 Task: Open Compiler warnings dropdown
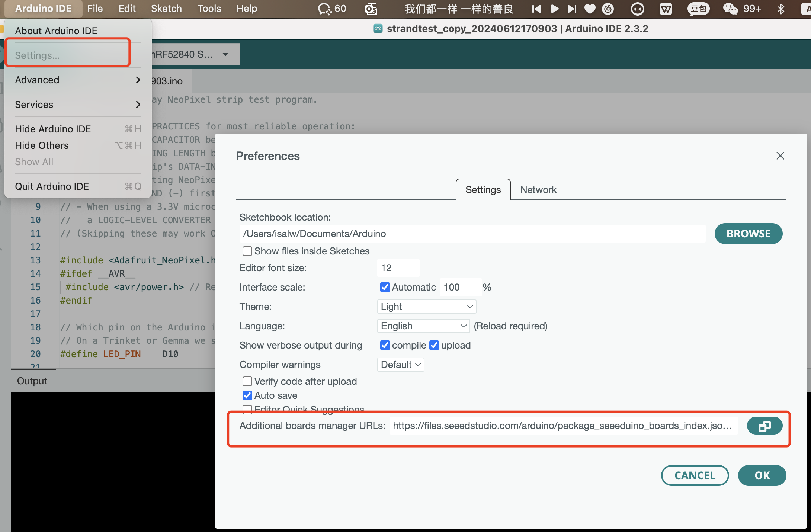point(401,365)
